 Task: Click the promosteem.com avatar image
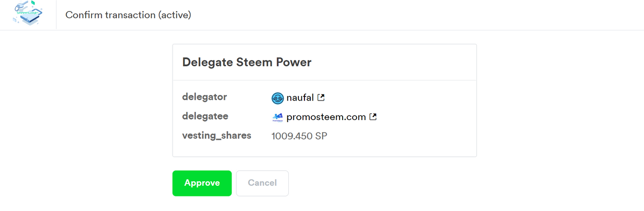[x=278, y=117]
